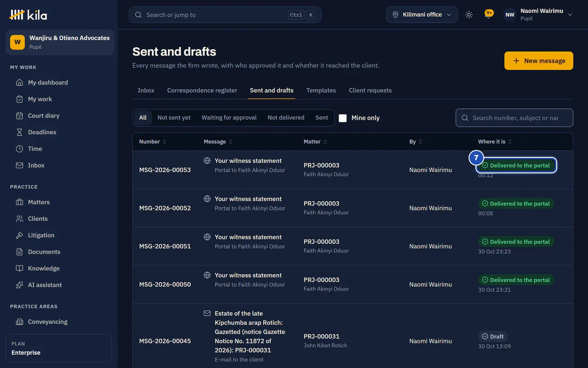The image size is (588, 368).
Task: Filter by Waiting for approval
Action: tap(229, 118)
